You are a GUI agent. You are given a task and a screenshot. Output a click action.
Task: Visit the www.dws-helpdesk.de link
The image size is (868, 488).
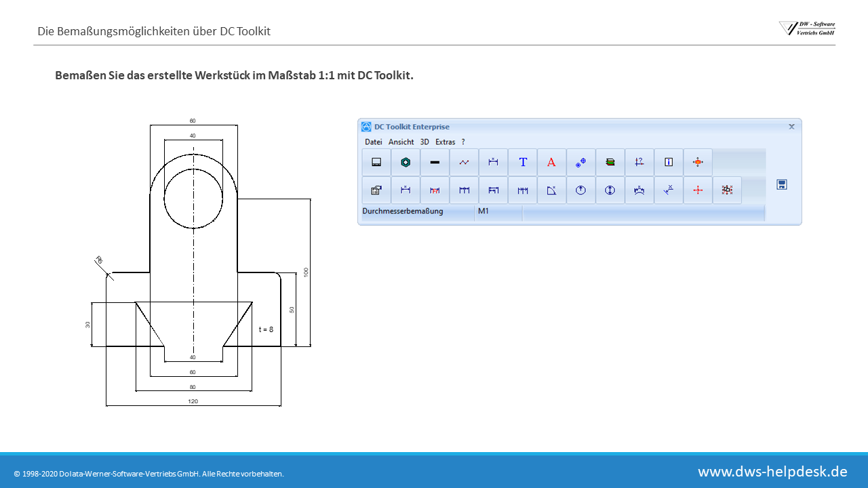772,471
